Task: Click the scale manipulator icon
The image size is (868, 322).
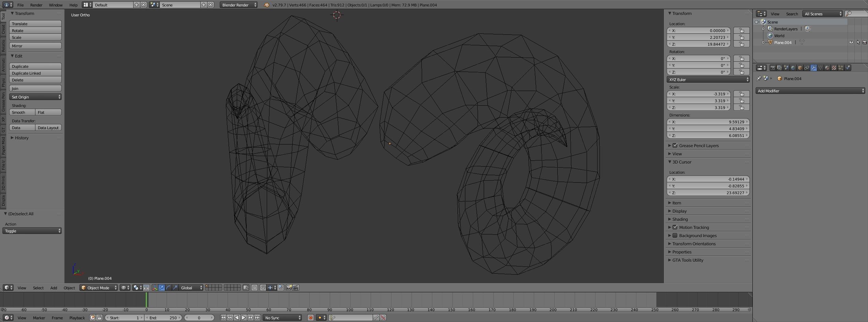Action: coord(175,288)
